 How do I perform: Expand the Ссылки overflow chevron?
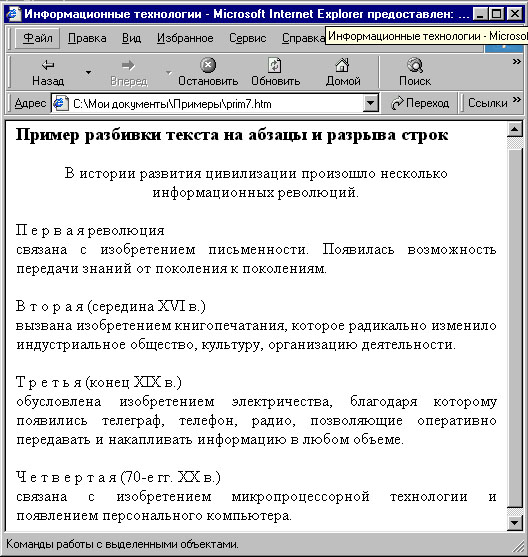point(517,99)
